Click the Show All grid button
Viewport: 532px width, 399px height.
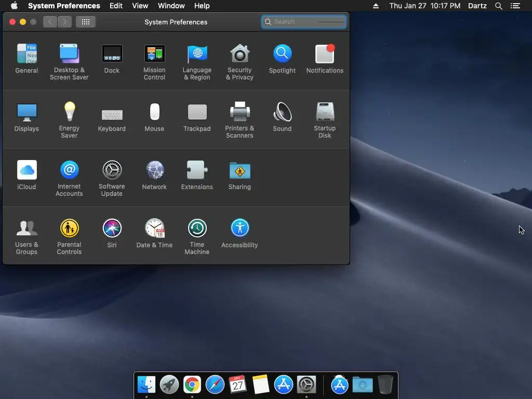click(86, 22)
